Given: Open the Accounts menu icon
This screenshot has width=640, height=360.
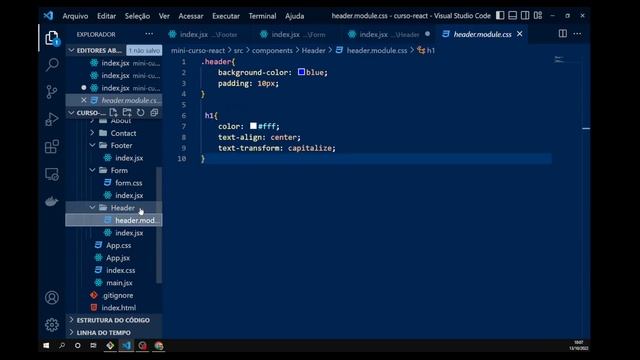Looking at the screenshot, I should [52, 298].
